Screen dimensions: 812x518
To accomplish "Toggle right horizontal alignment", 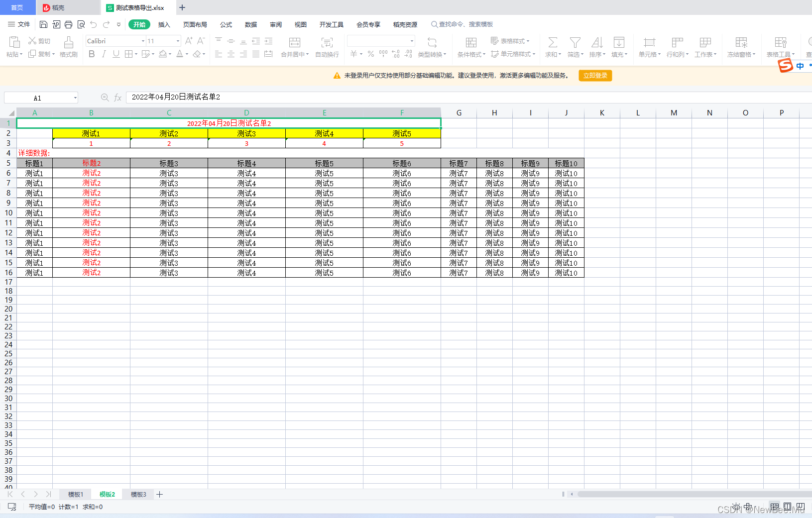I will click(243, 54).
